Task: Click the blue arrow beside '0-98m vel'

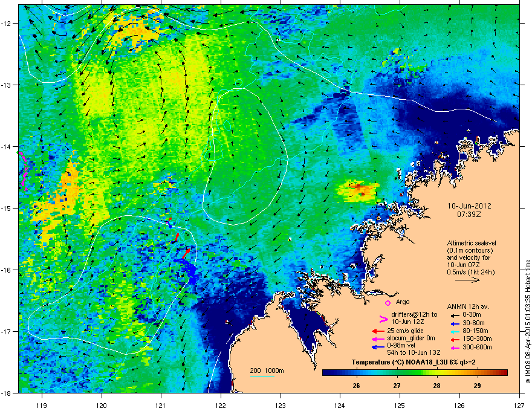Action: [x=378, y=347]
